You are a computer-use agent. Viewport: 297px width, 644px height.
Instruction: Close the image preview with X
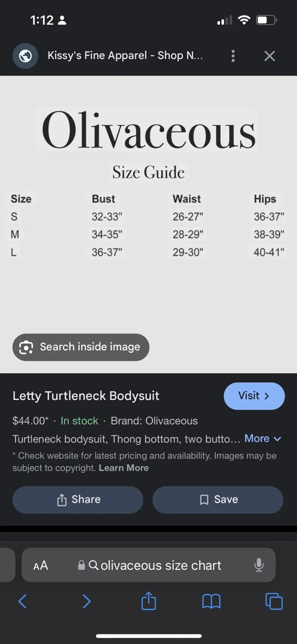click(x=269, y=56)
